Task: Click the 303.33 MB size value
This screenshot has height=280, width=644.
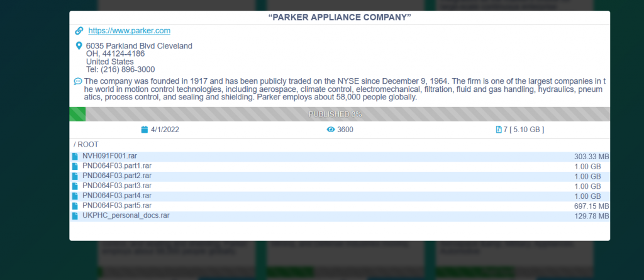Action: (591, 157)
